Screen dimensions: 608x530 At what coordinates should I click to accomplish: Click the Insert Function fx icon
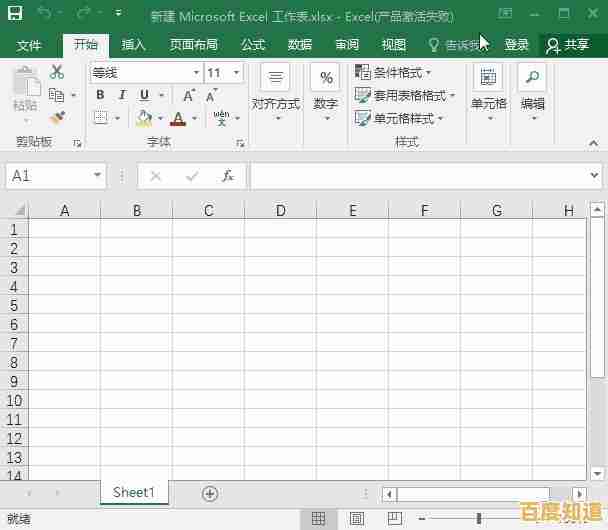pyautogui.click(x=227, y=176)
